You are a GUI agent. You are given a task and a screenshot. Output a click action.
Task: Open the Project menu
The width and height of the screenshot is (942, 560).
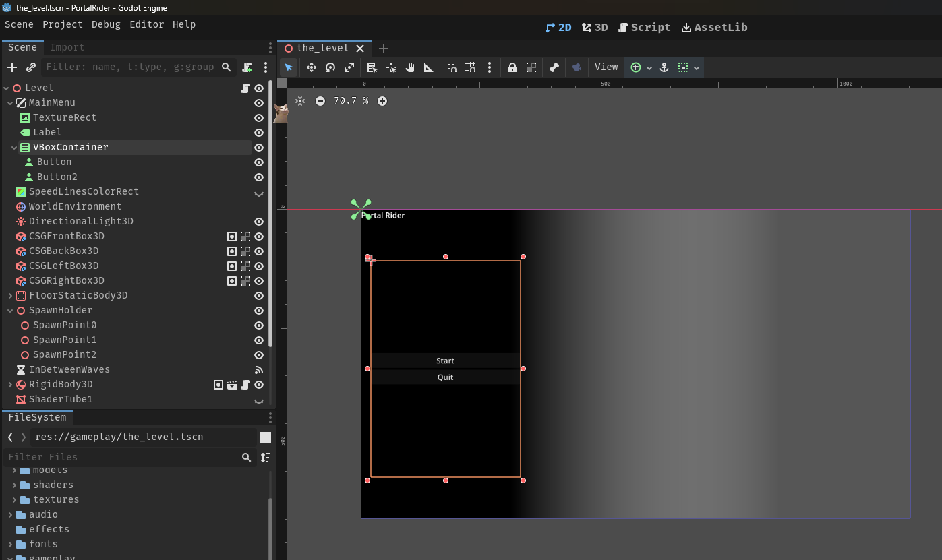pyautogui.click(x=62, y=24)
